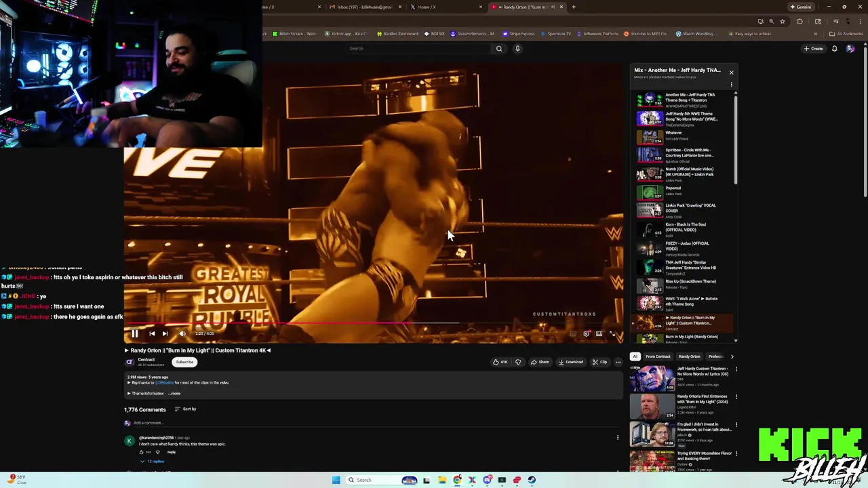Open the KickBot Dashboard bookmark

point(397,33)
